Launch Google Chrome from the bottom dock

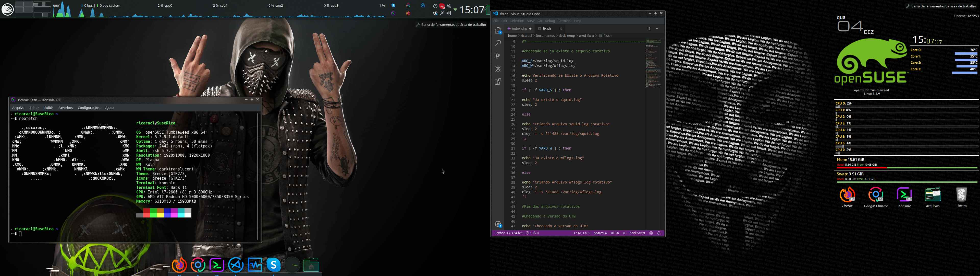coord(198,265)
